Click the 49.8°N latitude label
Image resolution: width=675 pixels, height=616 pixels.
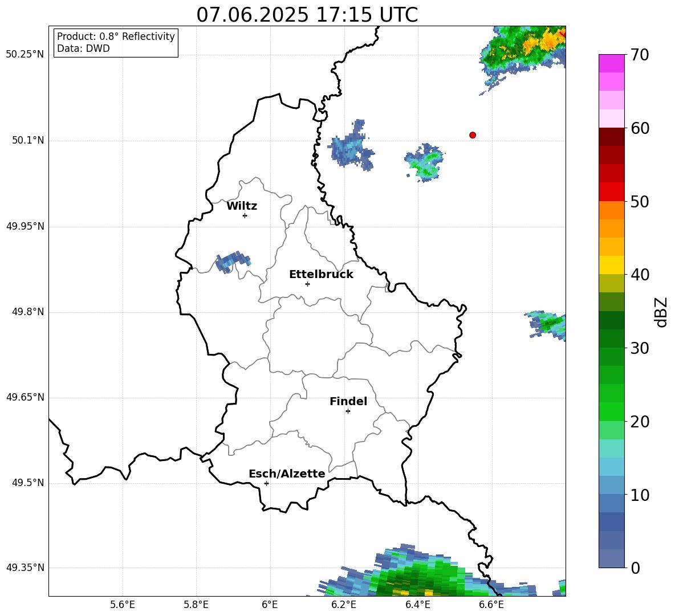pos(28,312)
